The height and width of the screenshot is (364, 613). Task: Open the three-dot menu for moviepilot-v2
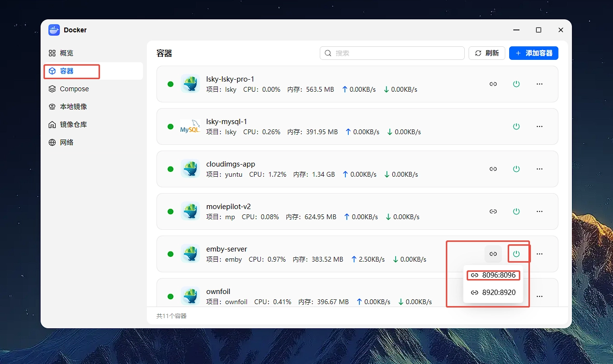click(540, 211)
